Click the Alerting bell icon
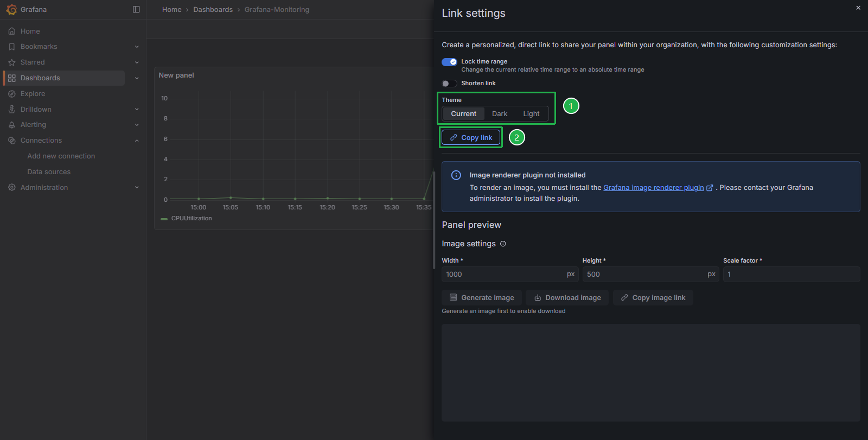Viewport: 868px width, 440px height. tap(12, 125)
